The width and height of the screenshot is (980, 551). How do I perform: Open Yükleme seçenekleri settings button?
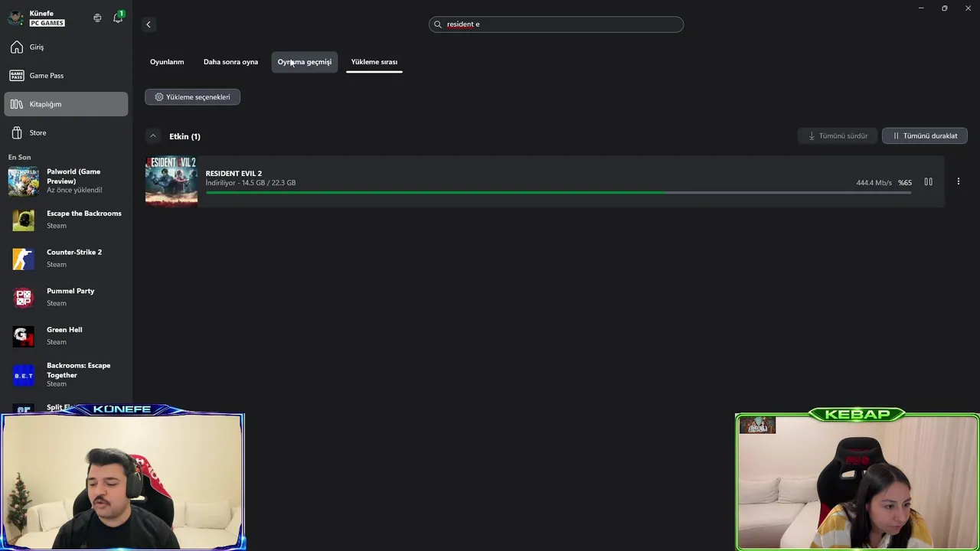click(x=192, y=97)
